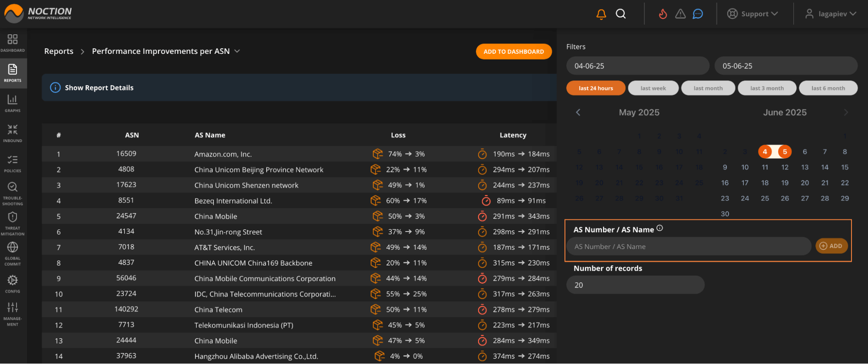Image resolution: width=868 pixels, height=364 pixels.
Task: Open the notifications bell
Action: point(601,14)
